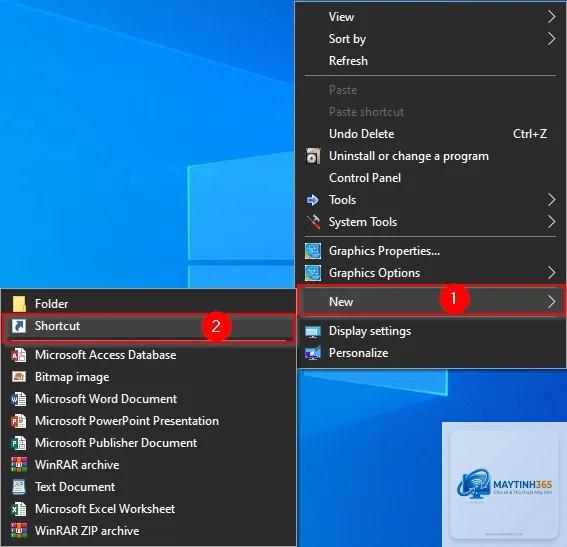Screen dimensions: 567x547
Task: Open Graphics Options menu entry
Action: click(431, 273)
